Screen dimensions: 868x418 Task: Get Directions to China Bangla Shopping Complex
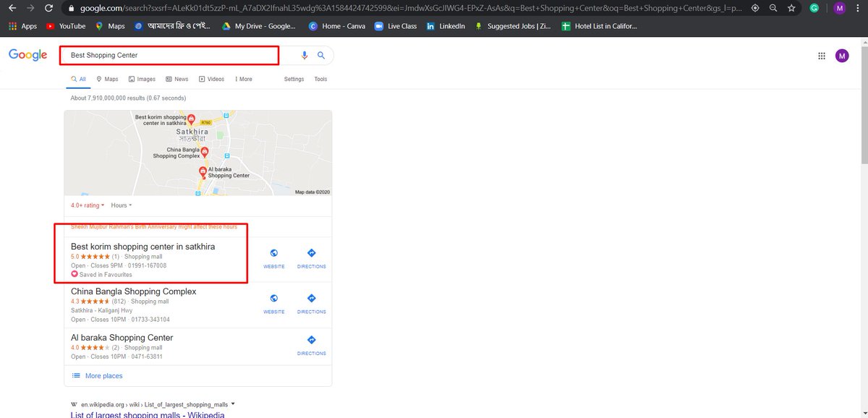click(311, 304)
